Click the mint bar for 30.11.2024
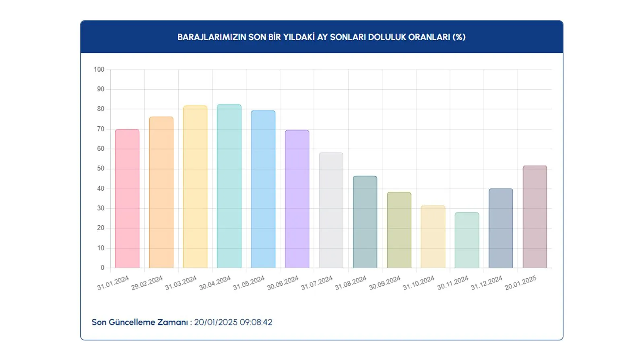644x362 pixels. pos(467,240)
